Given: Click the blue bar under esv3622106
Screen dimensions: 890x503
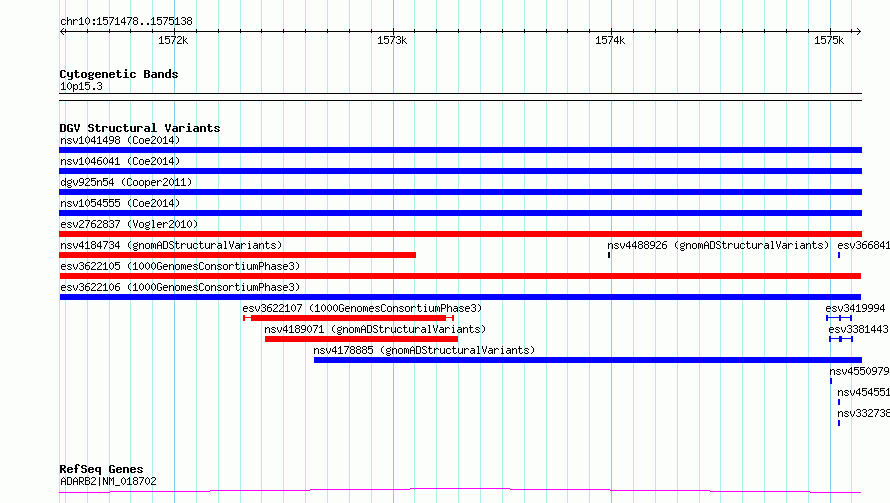Looking at the screenshot, I should point(460,297).
